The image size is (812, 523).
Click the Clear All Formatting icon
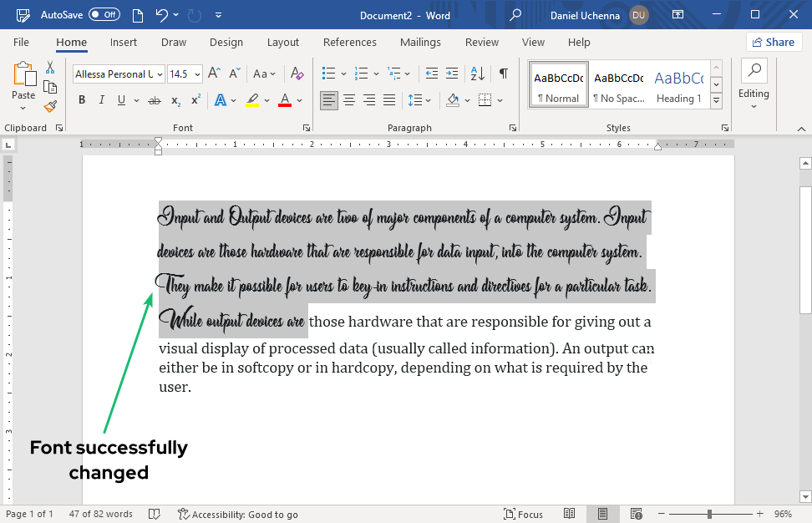297,74
